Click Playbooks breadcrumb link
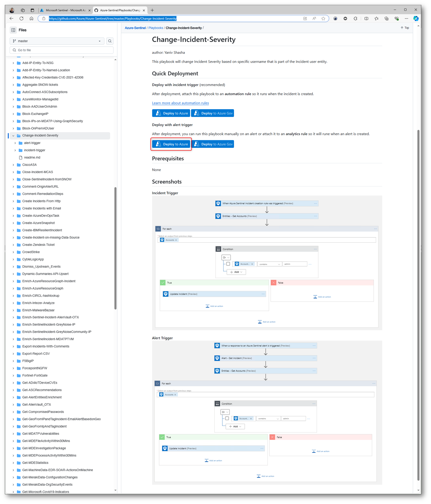This screenshot has height=504, width=431. 156,28
